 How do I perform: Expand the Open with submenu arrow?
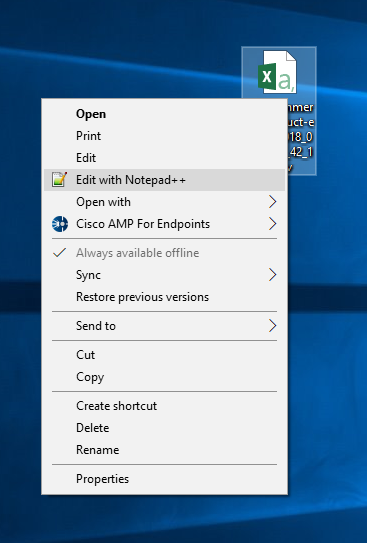click(272, 202)
